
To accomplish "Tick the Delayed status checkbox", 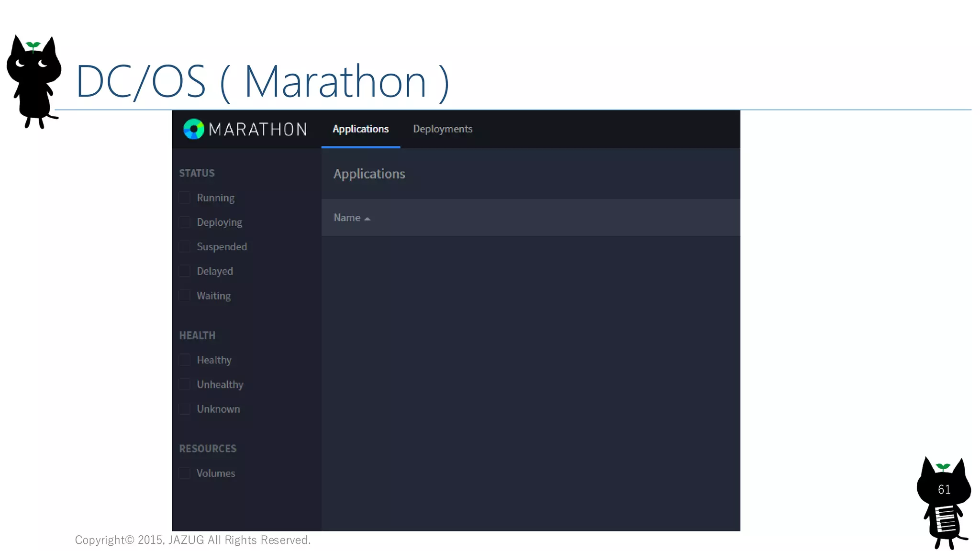I will point(184,271).
